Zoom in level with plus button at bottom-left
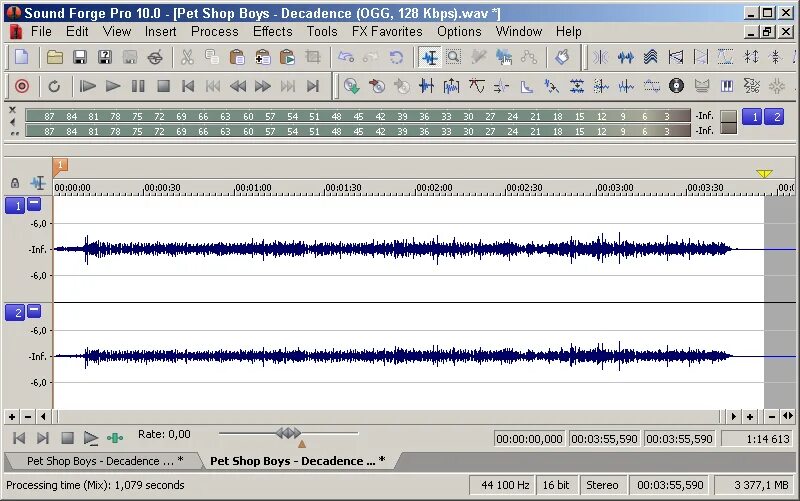Image resolution: width=800 pixels, height=501 pixels. pos(12,417)
